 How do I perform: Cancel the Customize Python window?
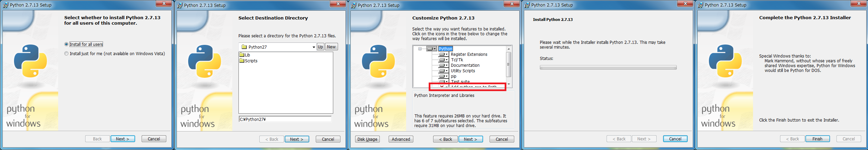coord(502,139)
